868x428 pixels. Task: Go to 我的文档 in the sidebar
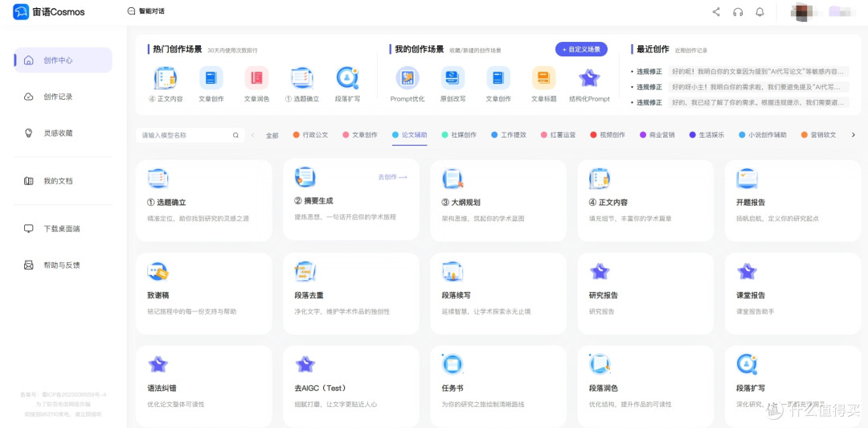(x=58, y=181)
